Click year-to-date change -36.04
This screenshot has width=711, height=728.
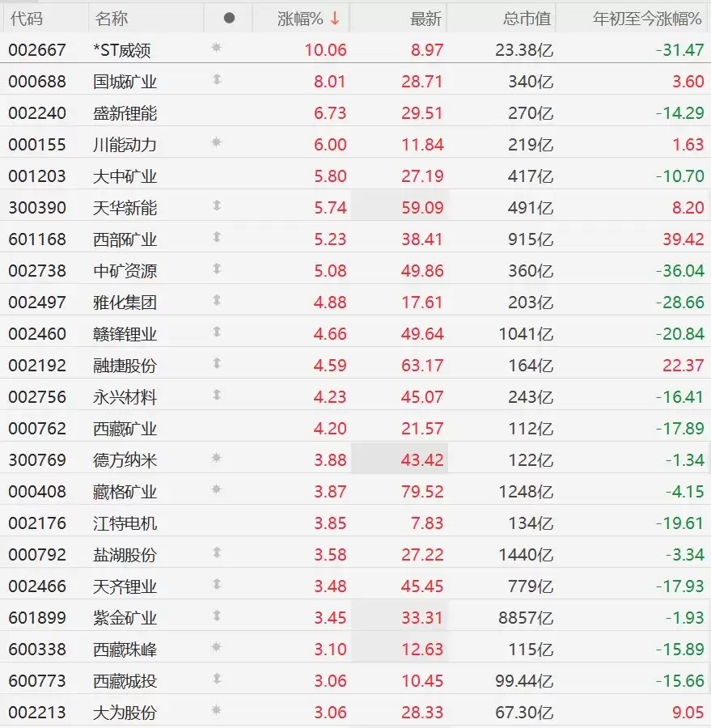click(680, 271)
